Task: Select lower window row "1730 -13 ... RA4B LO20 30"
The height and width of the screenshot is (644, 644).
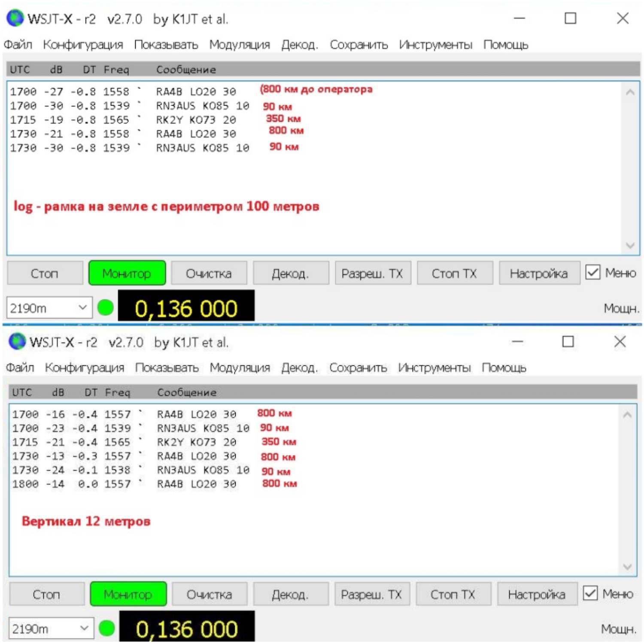Action: 125,456
